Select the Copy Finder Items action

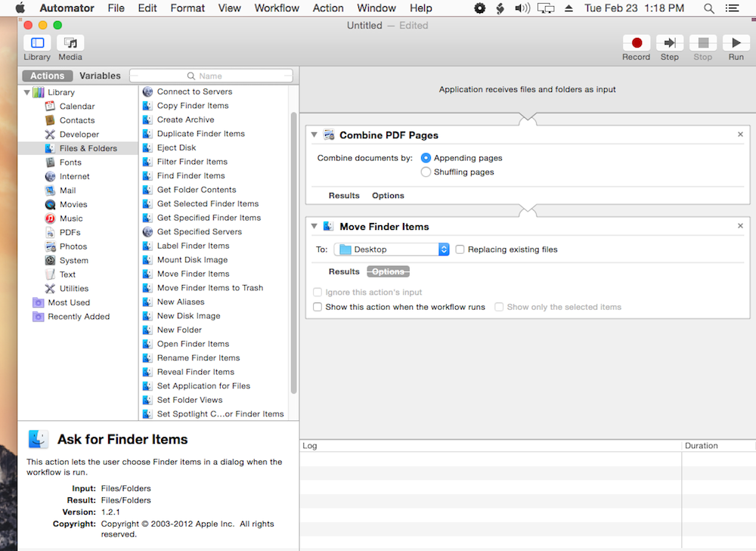pos(193,106)
